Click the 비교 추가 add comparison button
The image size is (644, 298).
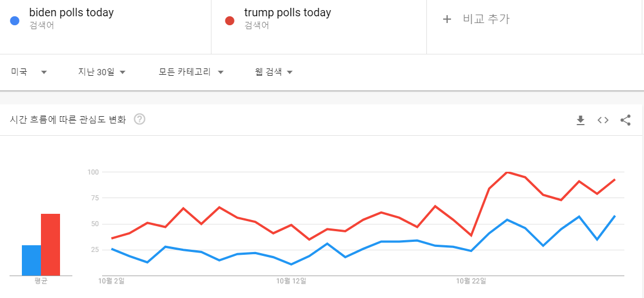(x=486, y=19)
